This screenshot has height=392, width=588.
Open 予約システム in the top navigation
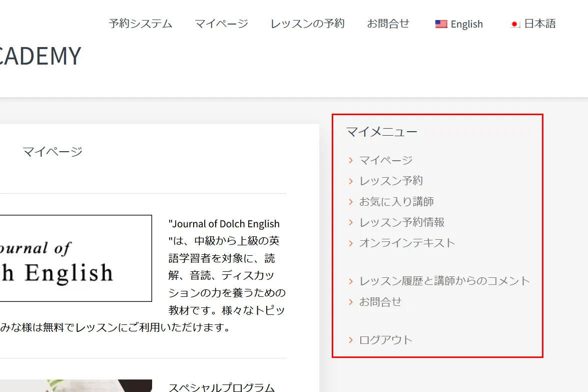(141, 24)
